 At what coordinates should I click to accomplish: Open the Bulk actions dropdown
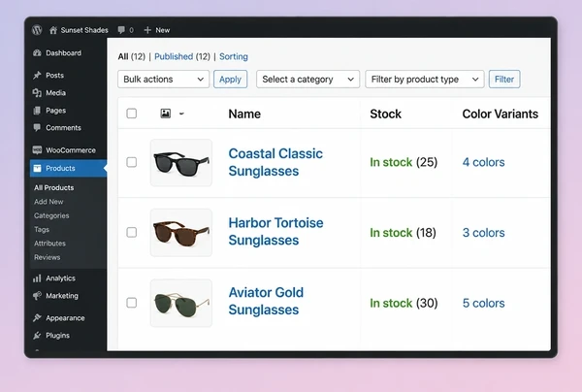coord(163,79)
